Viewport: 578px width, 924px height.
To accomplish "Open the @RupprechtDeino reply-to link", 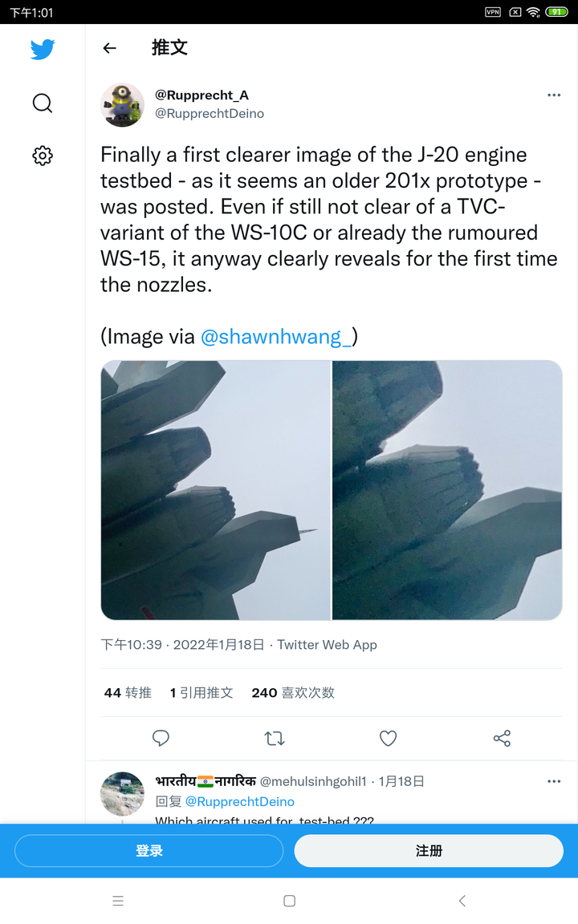I will (239, 801).
